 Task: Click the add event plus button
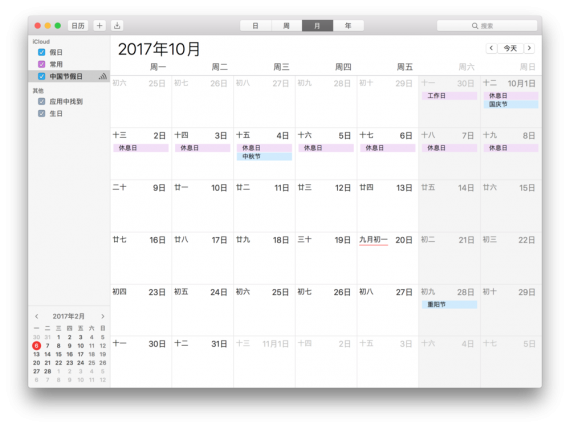click(99, 25)
